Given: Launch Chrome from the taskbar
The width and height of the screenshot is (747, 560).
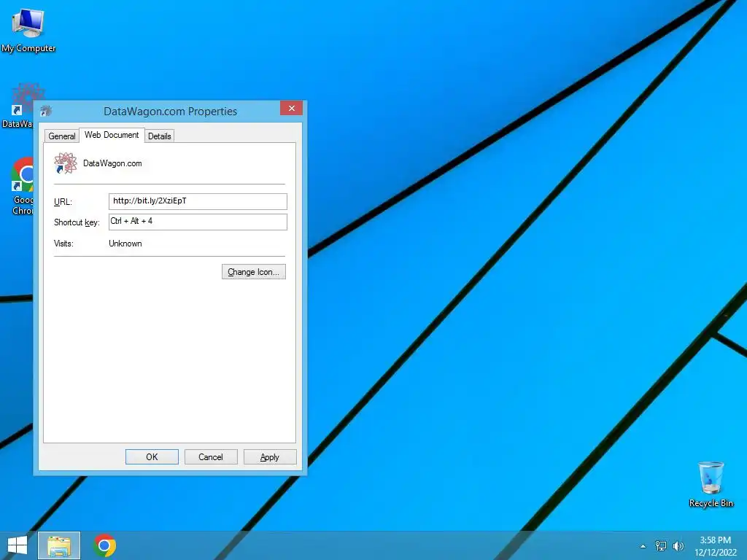Looking at the screenshot, I should click(x=105, y=545).
